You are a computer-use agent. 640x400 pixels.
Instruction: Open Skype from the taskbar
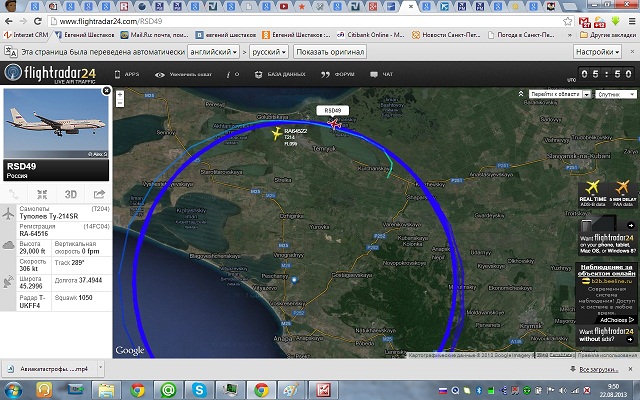pyautogui.click(x=200, y=390)
